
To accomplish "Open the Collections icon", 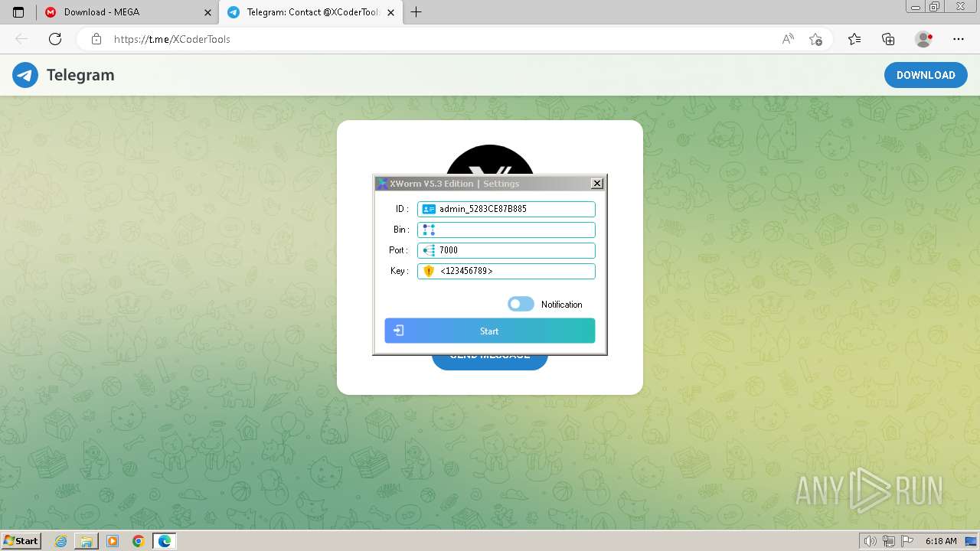I will point(888,39).
